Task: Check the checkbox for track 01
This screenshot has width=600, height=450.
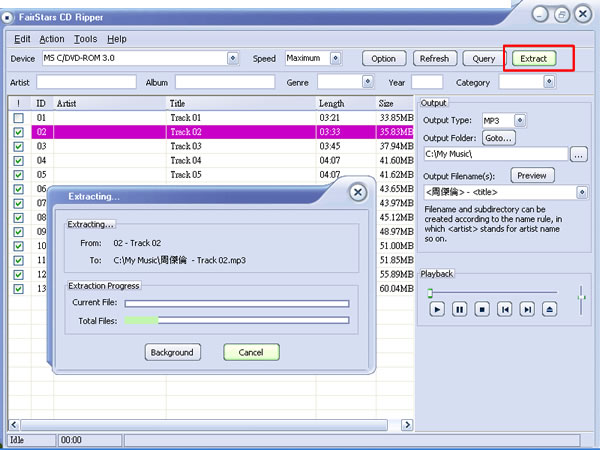Action: [x=18, y=118]
